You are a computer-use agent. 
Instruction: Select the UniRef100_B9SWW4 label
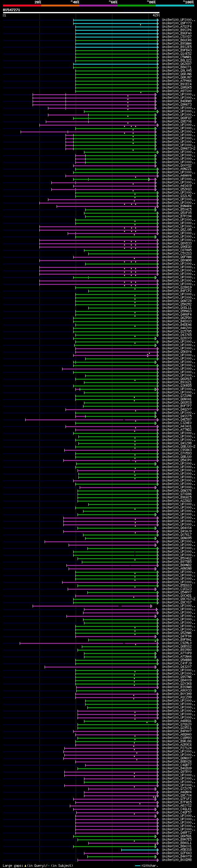click(x=176, y=43)
